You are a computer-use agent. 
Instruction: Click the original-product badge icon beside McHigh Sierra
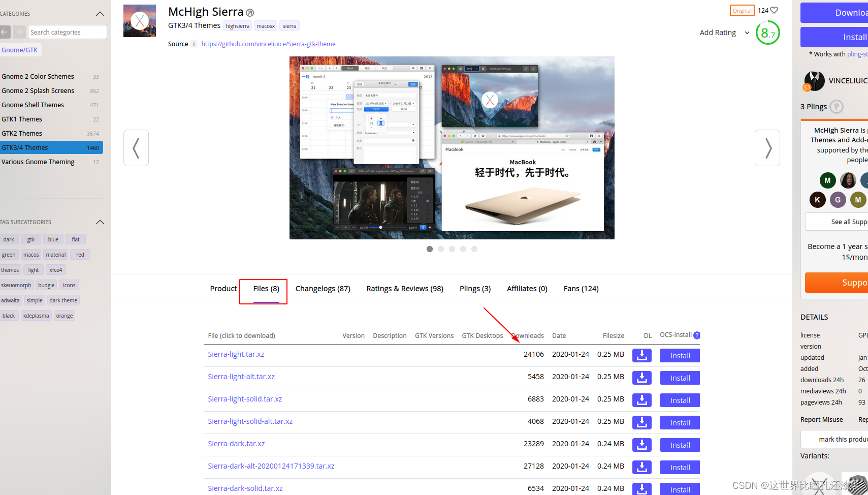coord(250,13)
